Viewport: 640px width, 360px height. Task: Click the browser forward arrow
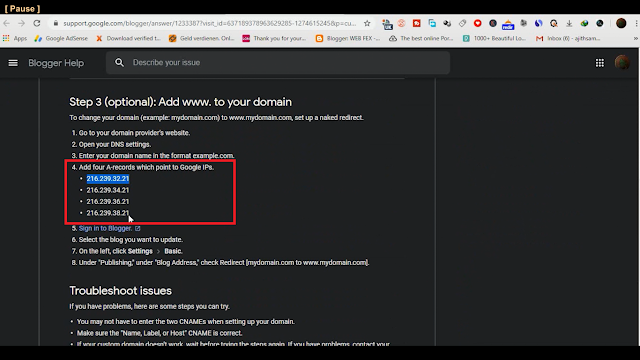pos(21,23)
